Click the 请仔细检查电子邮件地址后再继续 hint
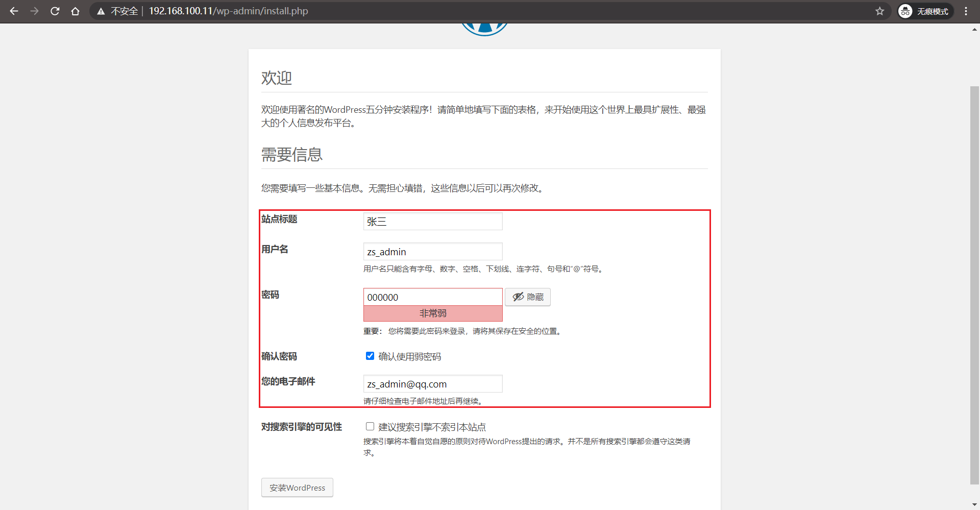Screen dimensions: 980x510 coord(424,401)
